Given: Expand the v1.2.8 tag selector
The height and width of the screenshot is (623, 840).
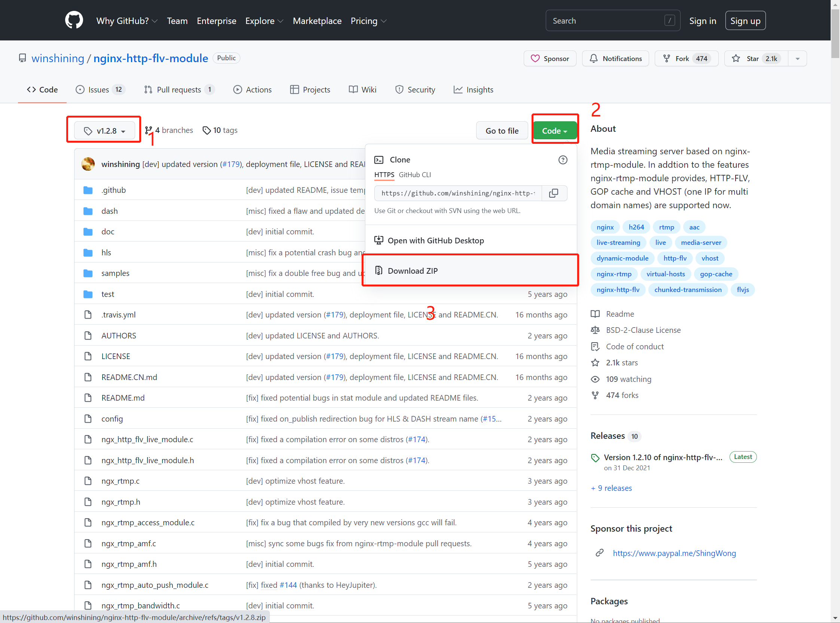Looking at the screenshot, I should (x=104, y=131).
